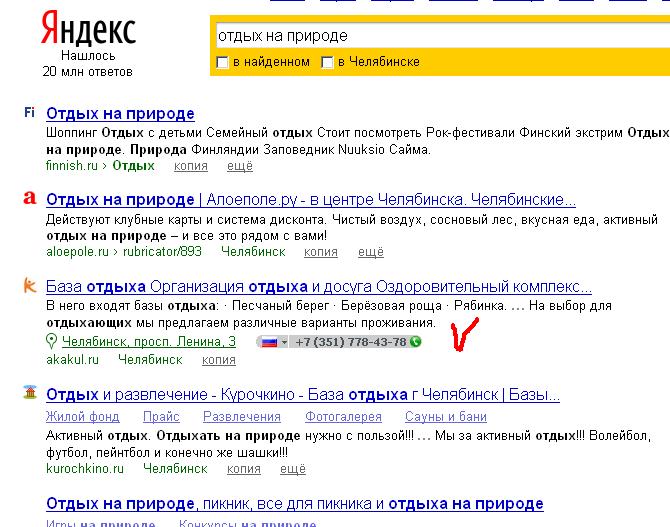Open the 'Фотогалерея' sitelink

click(343, 416)
